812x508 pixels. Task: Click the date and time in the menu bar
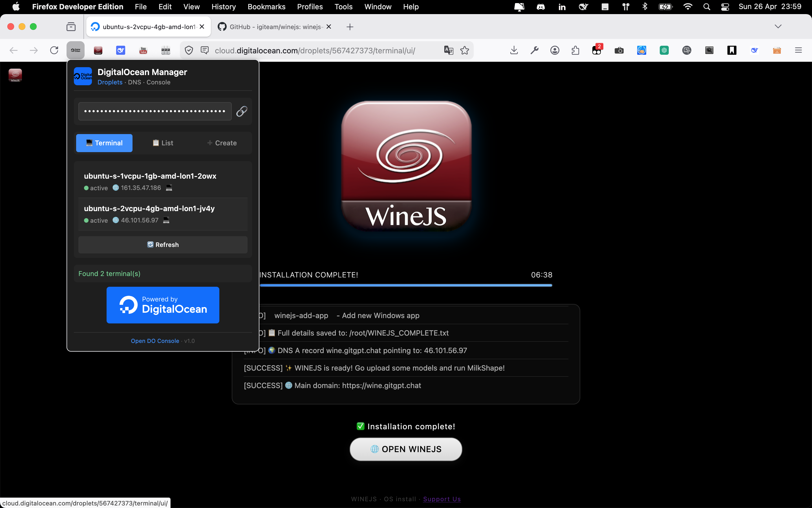point(770,7)
